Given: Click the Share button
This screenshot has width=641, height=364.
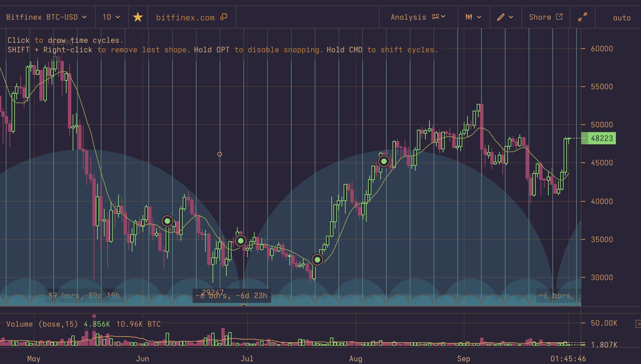Looking at the screenshot, I should tap(546, 17).
